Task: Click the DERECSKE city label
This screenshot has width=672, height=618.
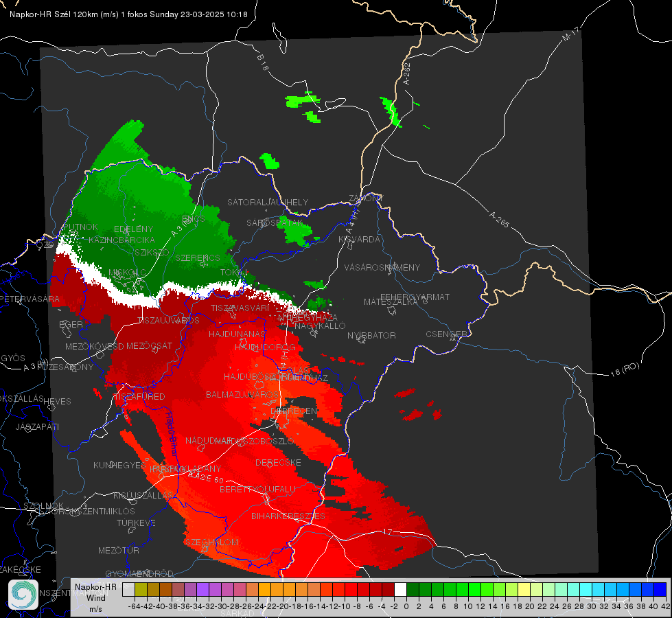Action: click(x=278, y=462)
